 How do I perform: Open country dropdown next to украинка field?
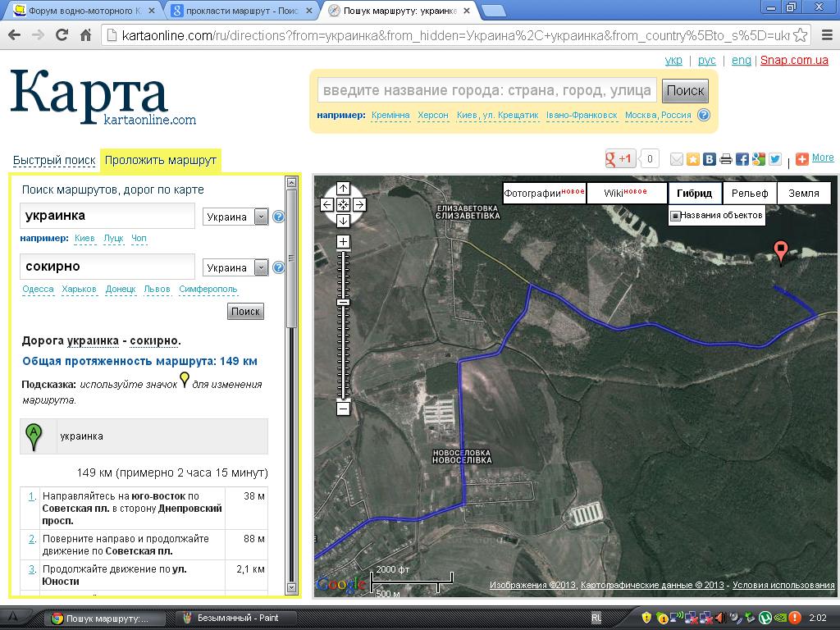click(261, 217)
